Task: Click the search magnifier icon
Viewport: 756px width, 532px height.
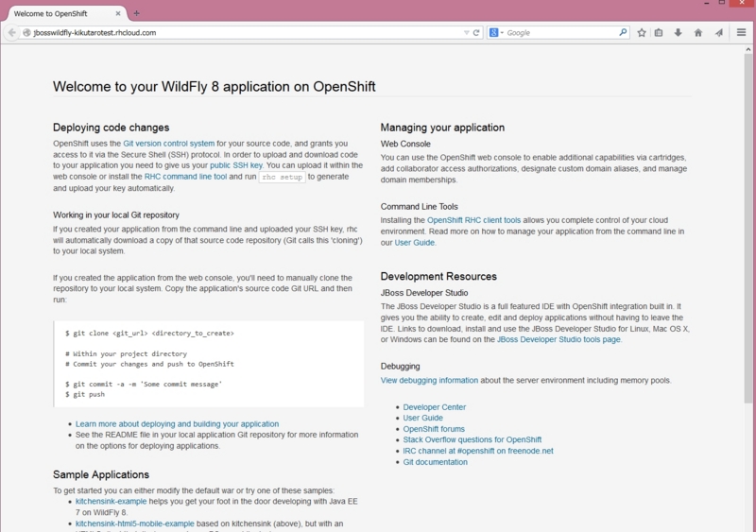Action: (623, 32)
